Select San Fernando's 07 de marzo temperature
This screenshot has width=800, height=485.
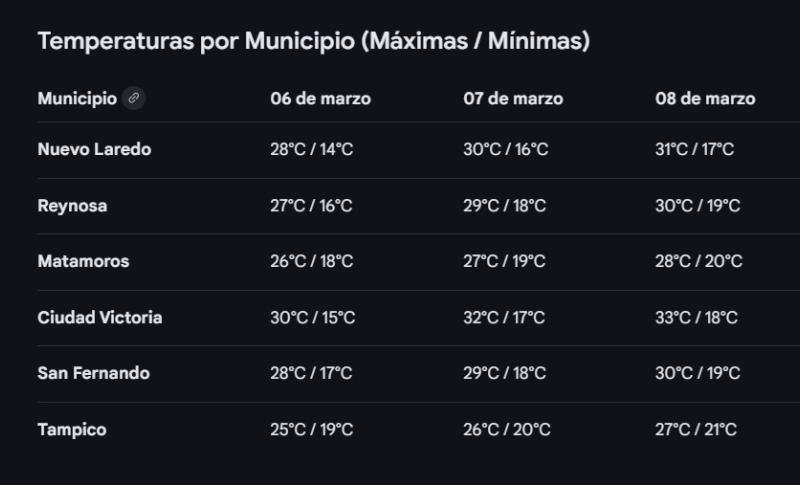[504, 374]
